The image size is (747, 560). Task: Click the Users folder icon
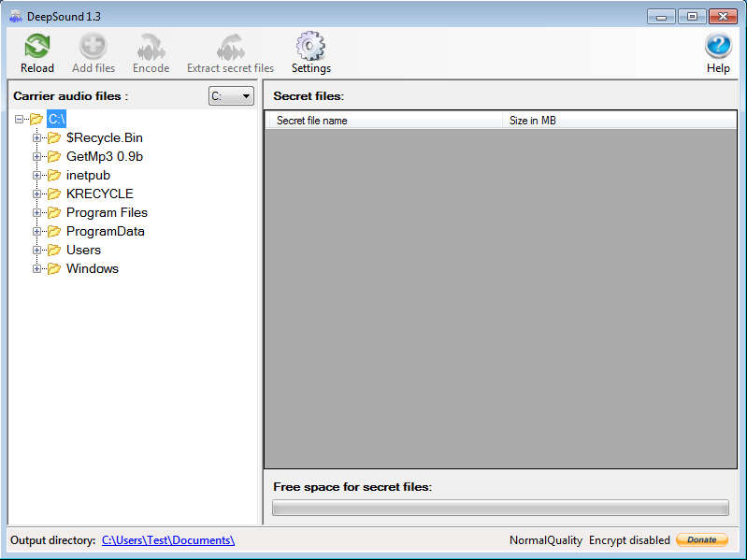click(x=54, y=250)
